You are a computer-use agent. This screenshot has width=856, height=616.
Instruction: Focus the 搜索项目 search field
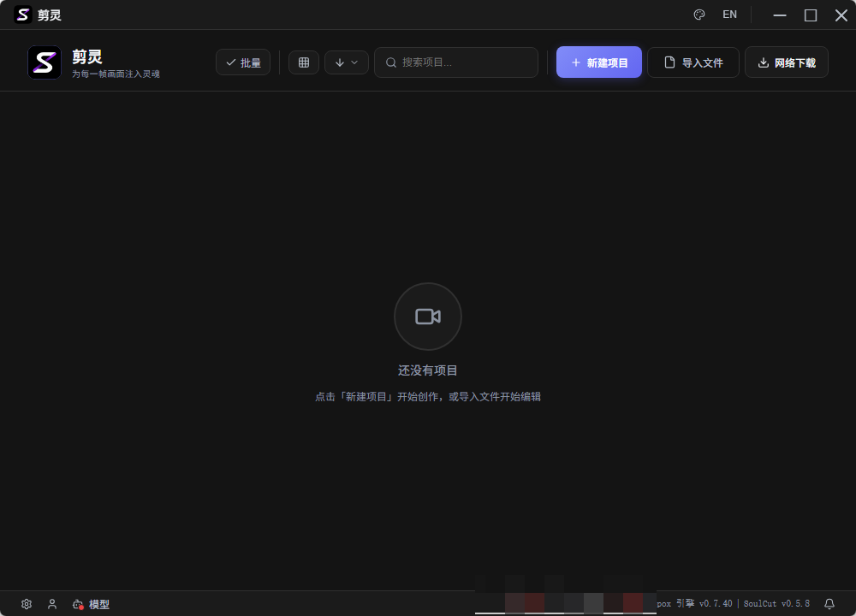(456, 62)
